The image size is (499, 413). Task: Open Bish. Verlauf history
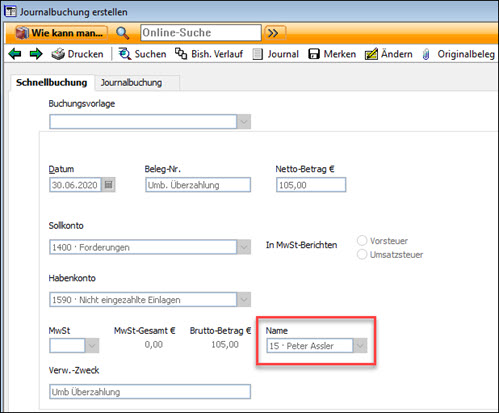[x=209, y=54]
